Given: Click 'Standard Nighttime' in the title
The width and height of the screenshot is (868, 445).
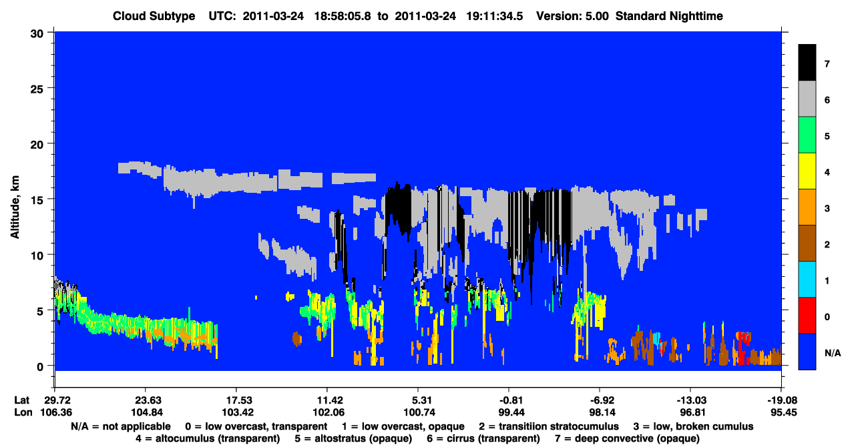Looking at the screenshot, I should (x=670, y=16).
